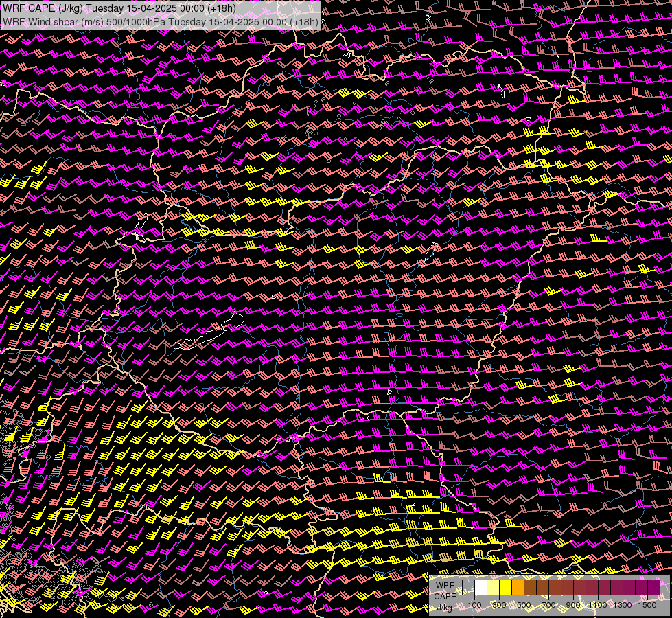Click the '500' legend tick label
The height and width of the screenshot is (618, 672).
pos(524,605)
